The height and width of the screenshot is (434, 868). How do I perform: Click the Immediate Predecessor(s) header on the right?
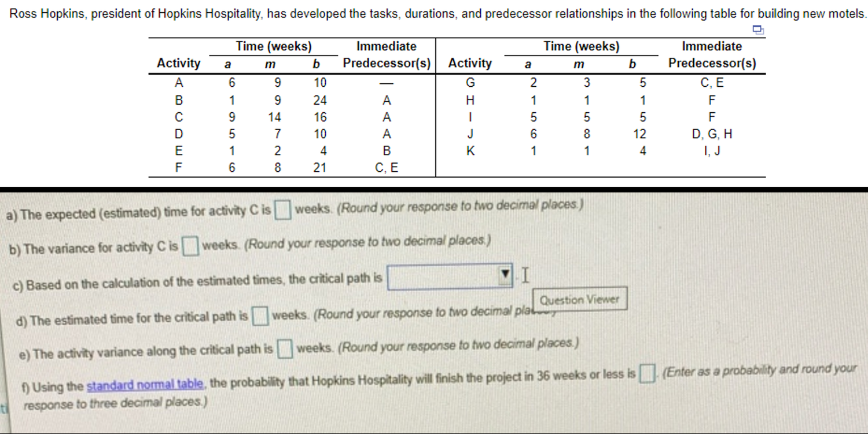[712, 54]
